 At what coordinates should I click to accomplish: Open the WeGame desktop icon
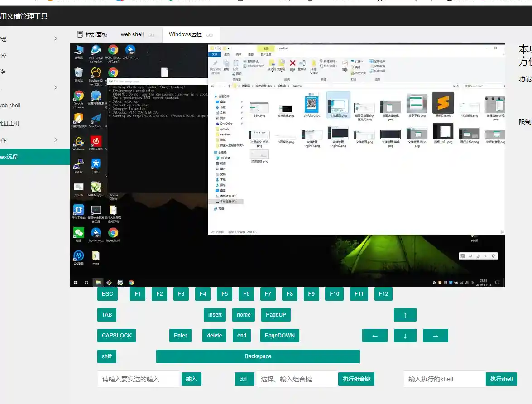pos(78,144)
